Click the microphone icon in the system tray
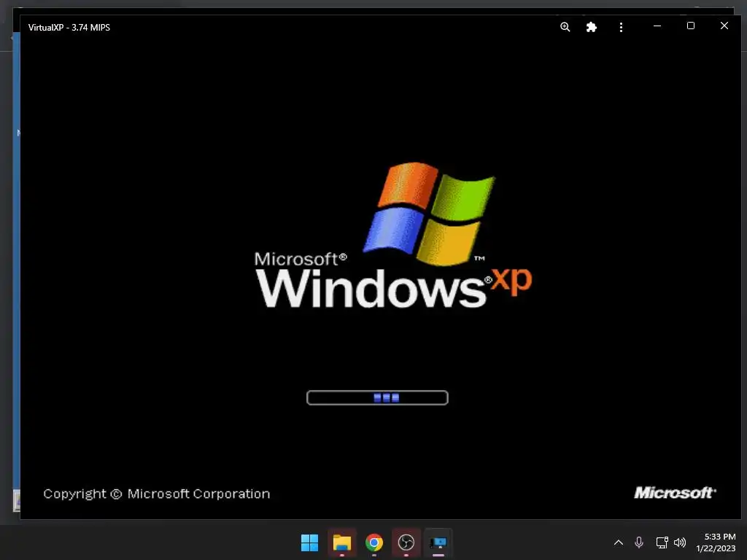Screen dimensions: 747x560 [639, 542]
